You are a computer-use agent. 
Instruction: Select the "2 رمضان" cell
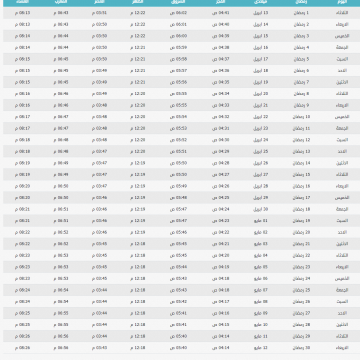[301, 25]
